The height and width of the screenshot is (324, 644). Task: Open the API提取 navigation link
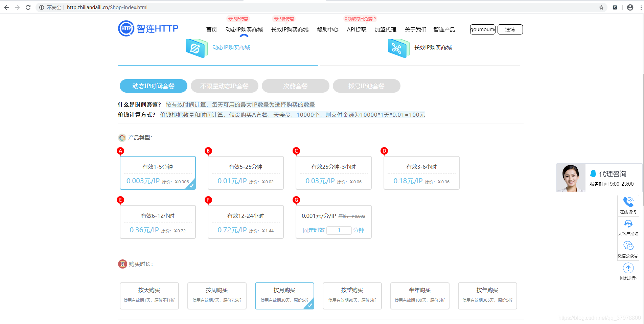coord(356,30)
